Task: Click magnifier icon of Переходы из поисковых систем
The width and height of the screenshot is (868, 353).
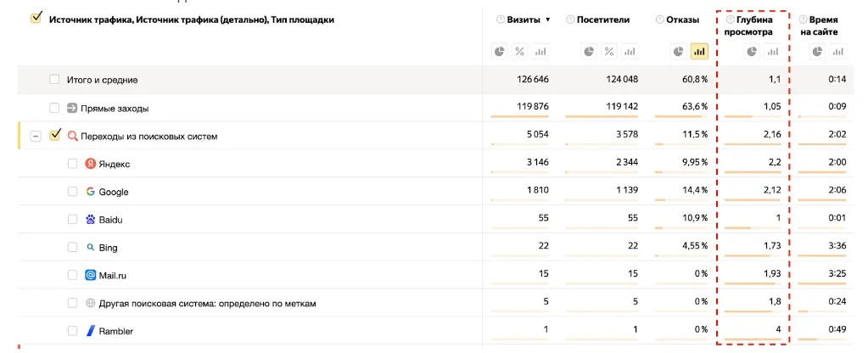Action: click(72, 136)
